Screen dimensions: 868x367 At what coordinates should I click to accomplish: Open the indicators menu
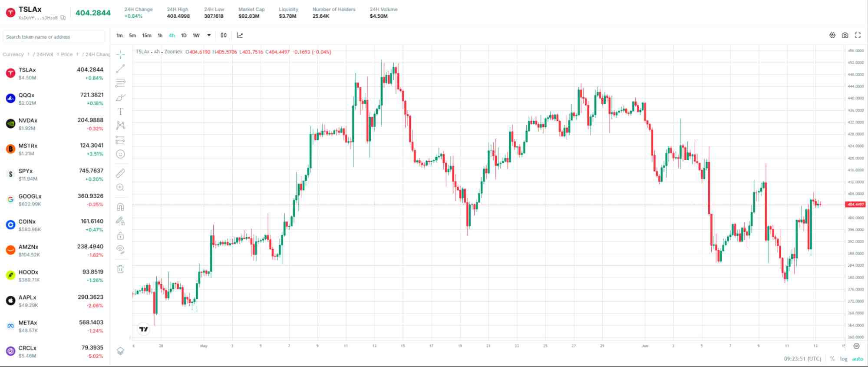(240, 35)
